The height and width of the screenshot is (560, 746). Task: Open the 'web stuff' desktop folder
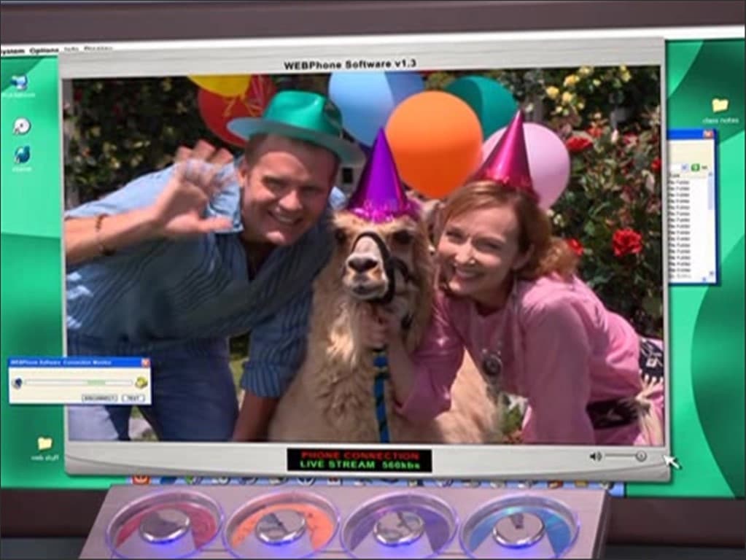tap(44, 444)
